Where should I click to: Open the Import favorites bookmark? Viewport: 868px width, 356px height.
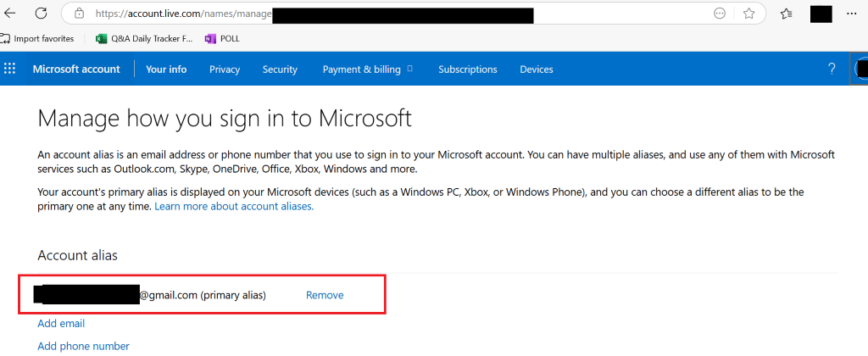coord(37,38)
